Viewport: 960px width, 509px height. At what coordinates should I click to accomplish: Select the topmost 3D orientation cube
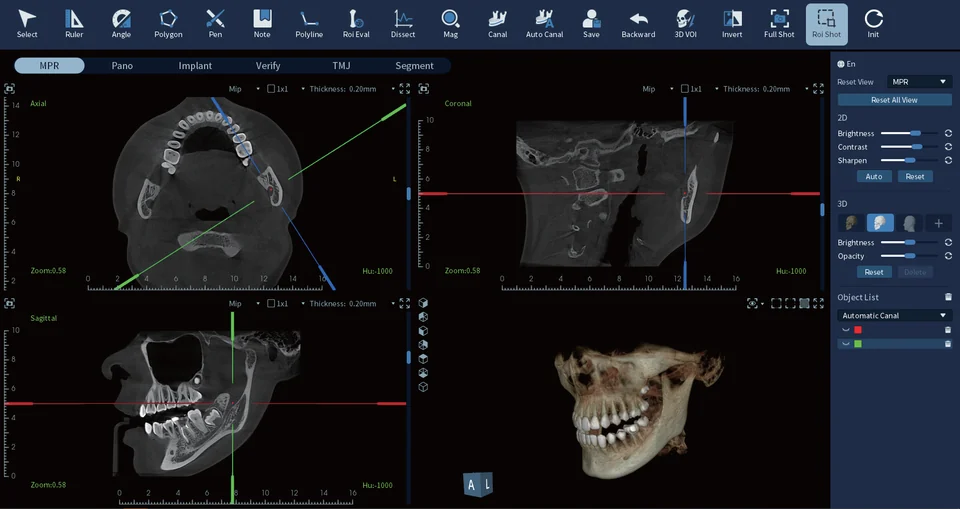[x=423, y=303]
